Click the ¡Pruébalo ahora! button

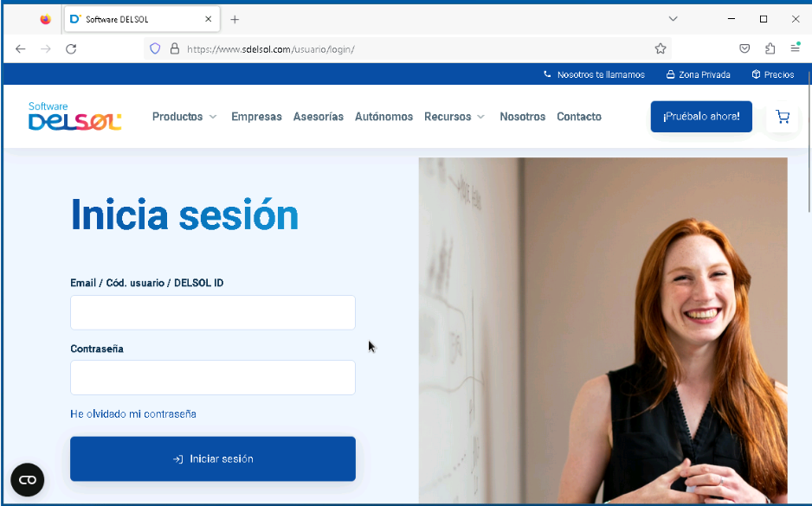tap(701, 117)
